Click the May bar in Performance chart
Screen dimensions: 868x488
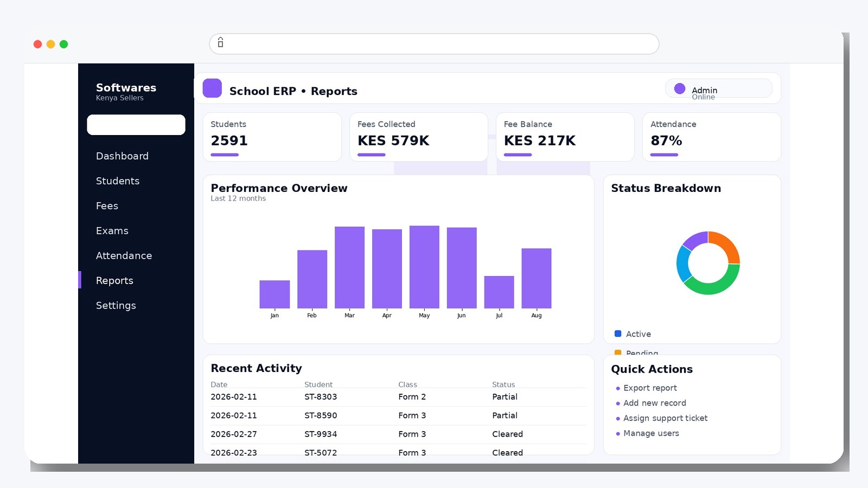(x=424, y=267)
